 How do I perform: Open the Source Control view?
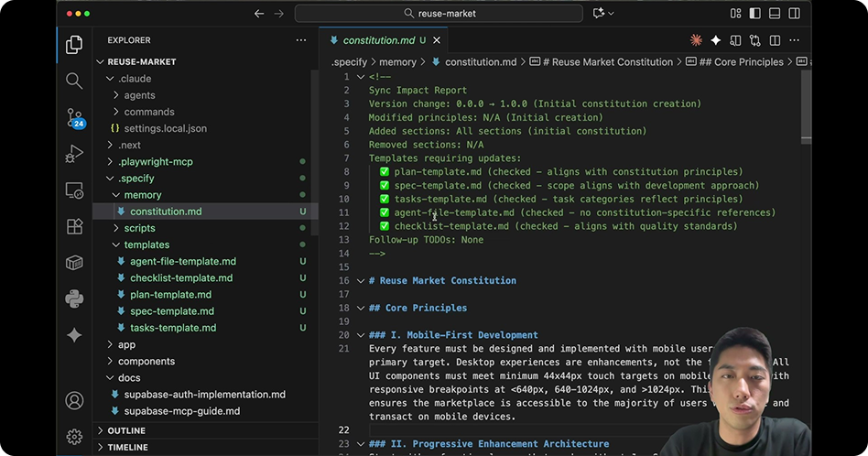74,117
